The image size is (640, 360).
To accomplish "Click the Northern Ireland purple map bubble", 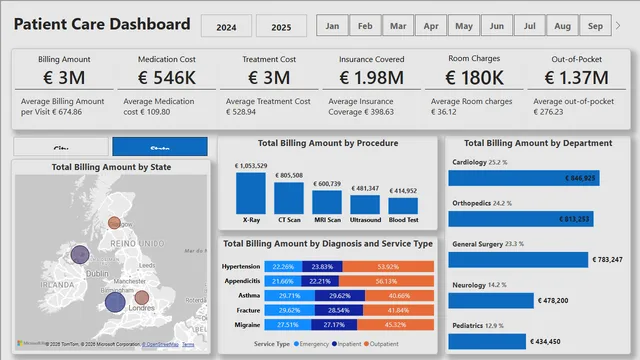I will [80, 254].
